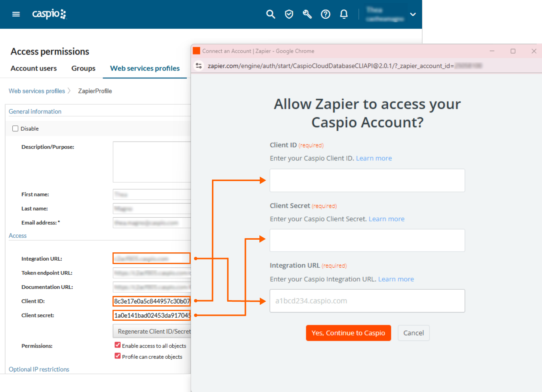Click the Caspio logo
This screenshot has height=392, width=542.
49,14
